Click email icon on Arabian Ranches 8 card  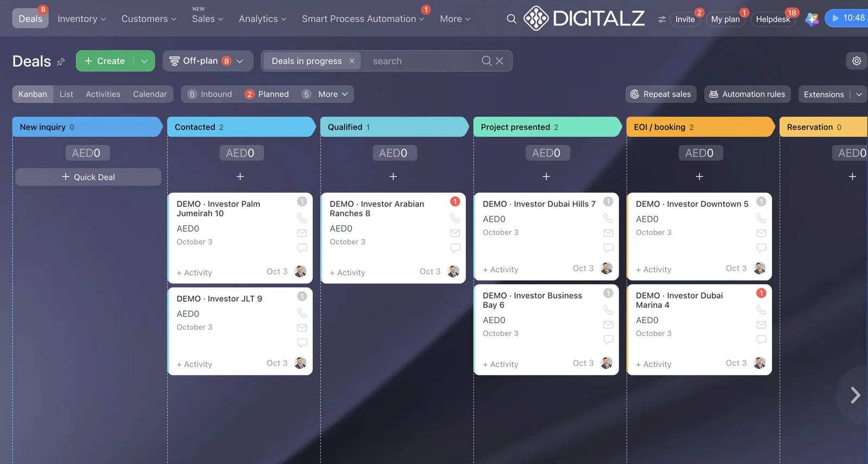(455, 233)
